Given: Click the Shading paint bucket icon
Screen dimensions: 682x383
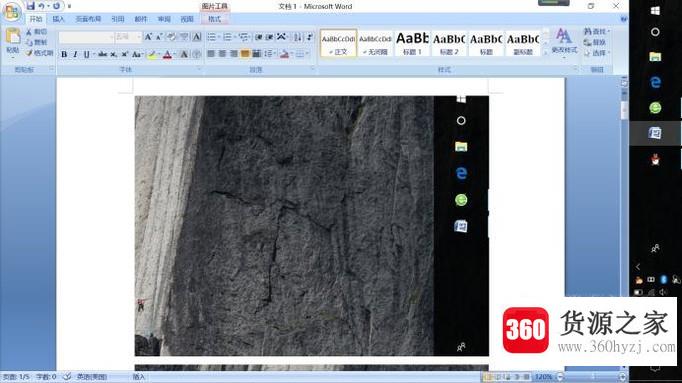Looking at the screenshot, I should (284, 54).
